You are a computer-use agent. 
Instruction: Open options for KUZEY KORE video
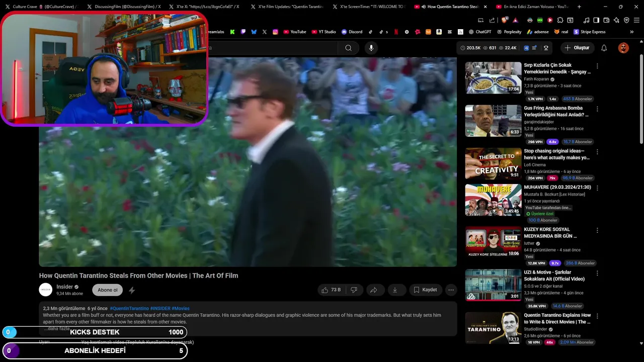[597, 230]
